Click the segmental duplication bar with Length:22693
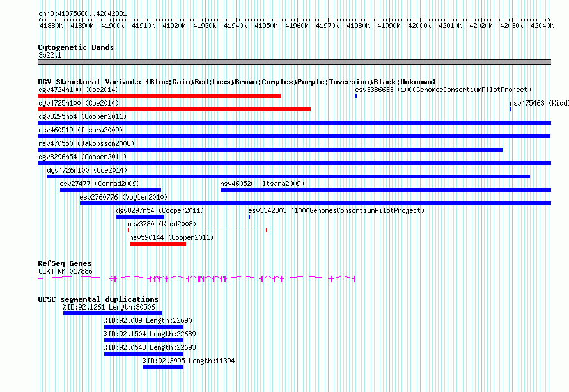Image resolution: width=569 pixels, height=392 pixels. (144, 354)
